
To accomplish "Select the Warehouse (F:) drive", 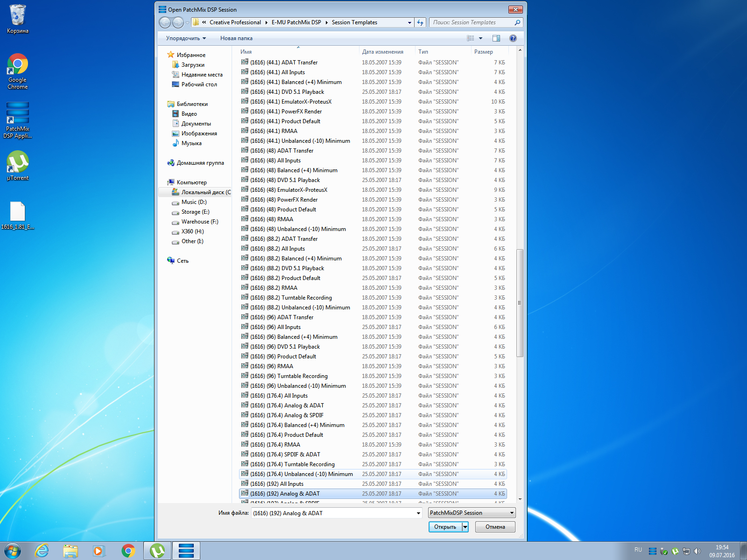I will tap(200, 222).
